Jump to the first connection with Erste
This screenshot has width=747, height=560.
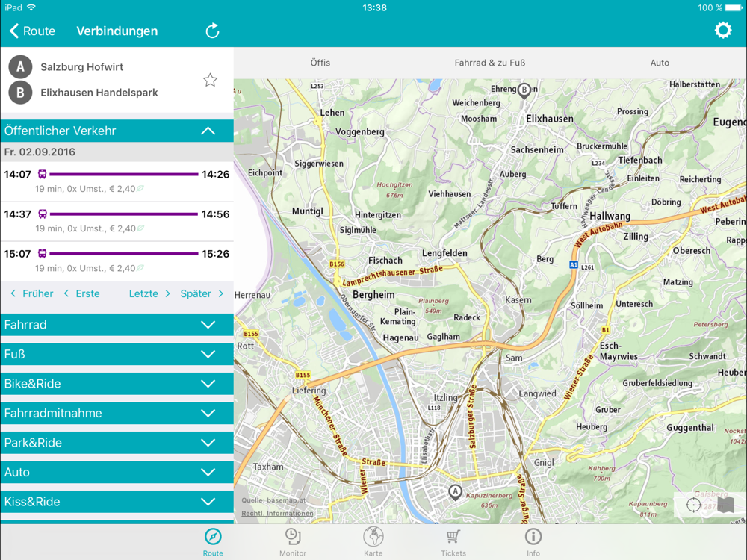click(x=82, y=293)
